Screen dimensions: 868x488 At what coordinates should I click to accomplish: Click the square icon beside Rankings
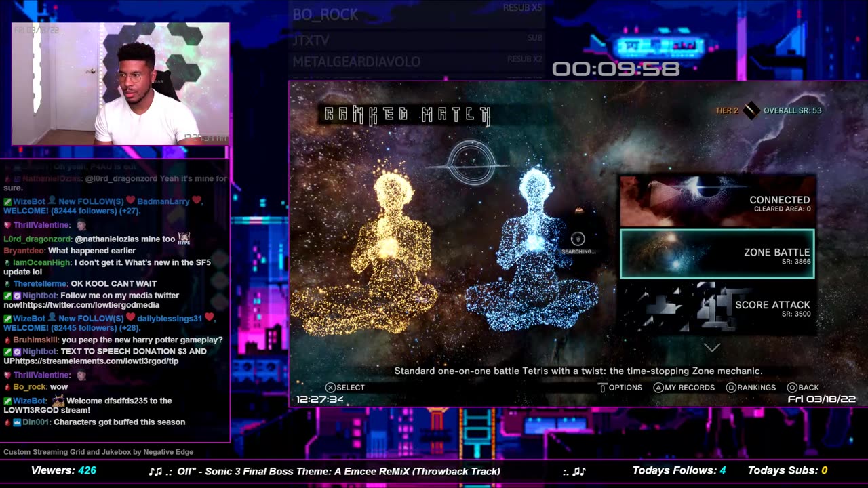coord(731,388)
